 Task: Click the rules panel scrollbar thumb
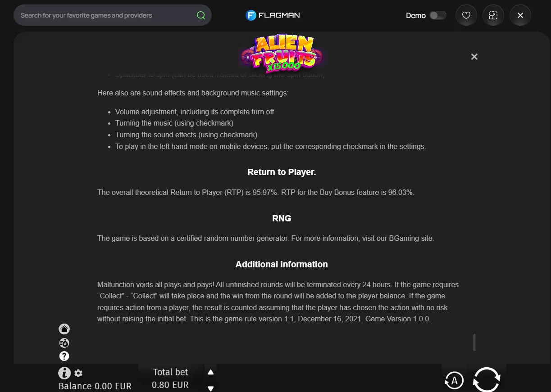pyautogui.click(x=474, y=342)
